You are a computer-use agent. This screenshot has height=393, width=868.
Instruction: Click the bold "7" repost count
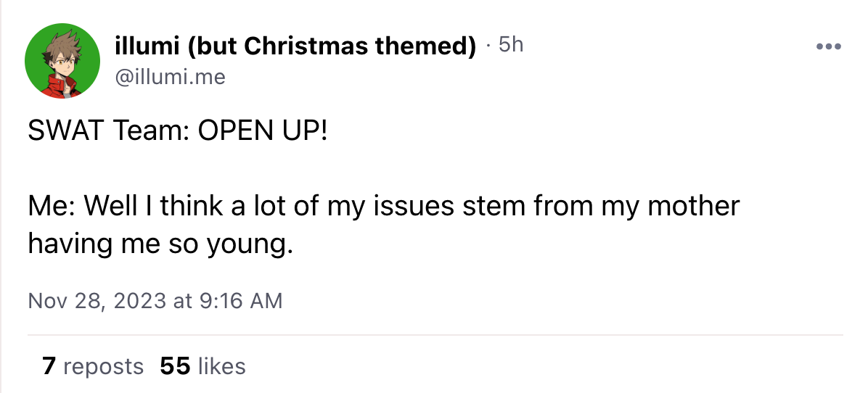pyautogui.click(x=49, y=367)
